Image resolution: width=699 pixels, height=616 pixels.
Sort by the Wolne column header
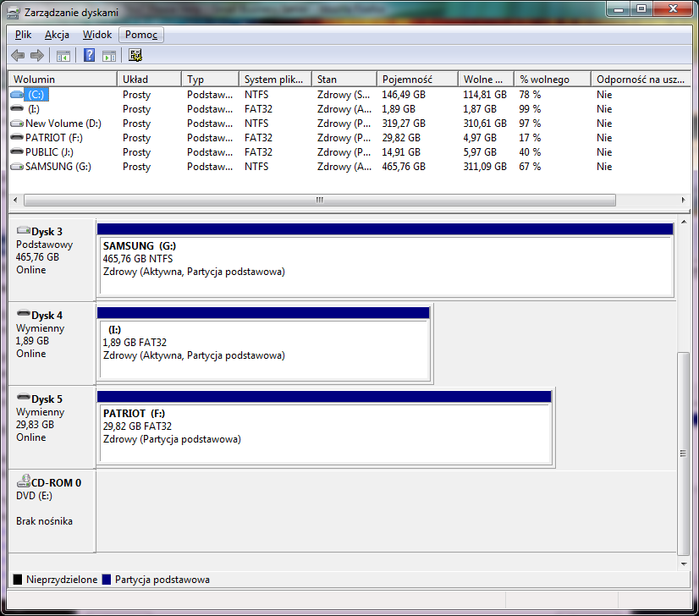pos(486,80)
